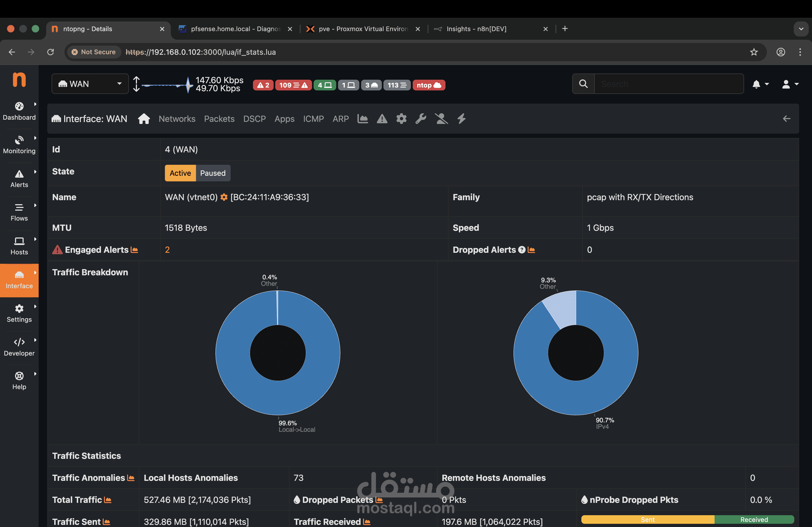The height and width of the screenshot is (527, 812).
Task: Click the red 109 flow alerts badge
Action: 293,85
